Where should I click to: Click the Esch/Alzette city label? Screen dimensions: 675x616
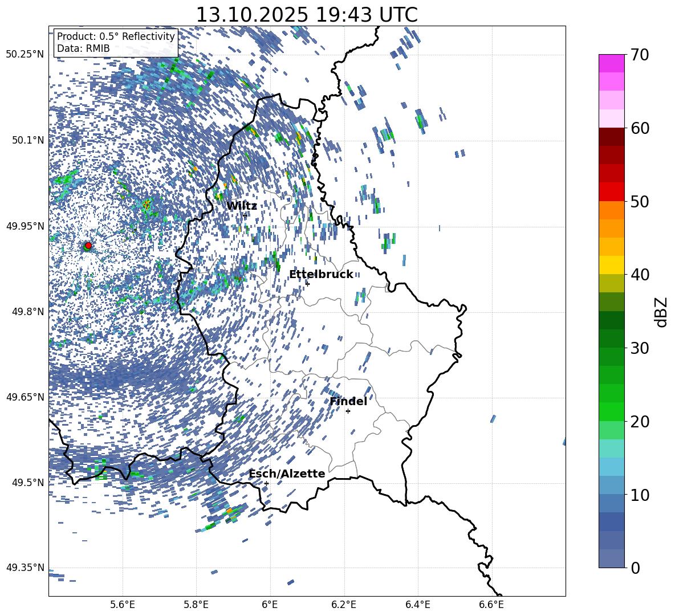(x=287, y=474)
